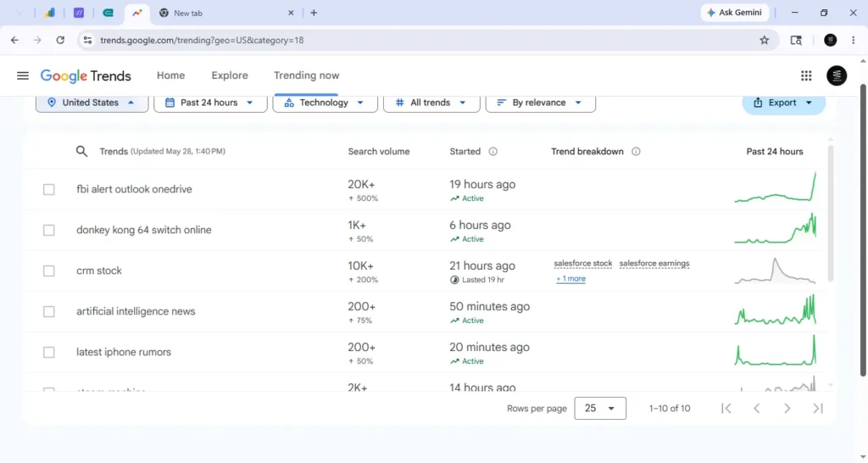Switch to the teal-icon pinned browser tab
The height and width of the screenshot is (463, 868).
pyautogui.click(x=108, y=13)
